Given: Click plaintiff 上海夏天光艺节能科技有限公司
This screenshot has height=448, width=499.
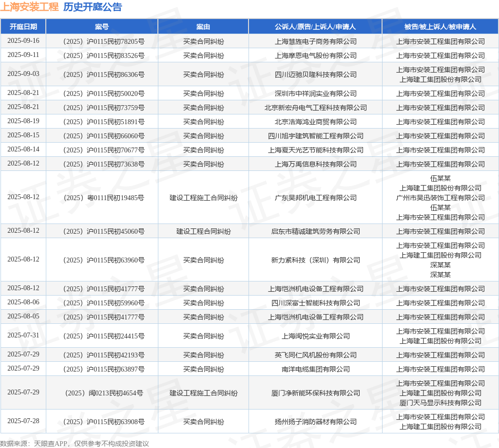Looking at the screenshot, I should click(x=315, y=150).
